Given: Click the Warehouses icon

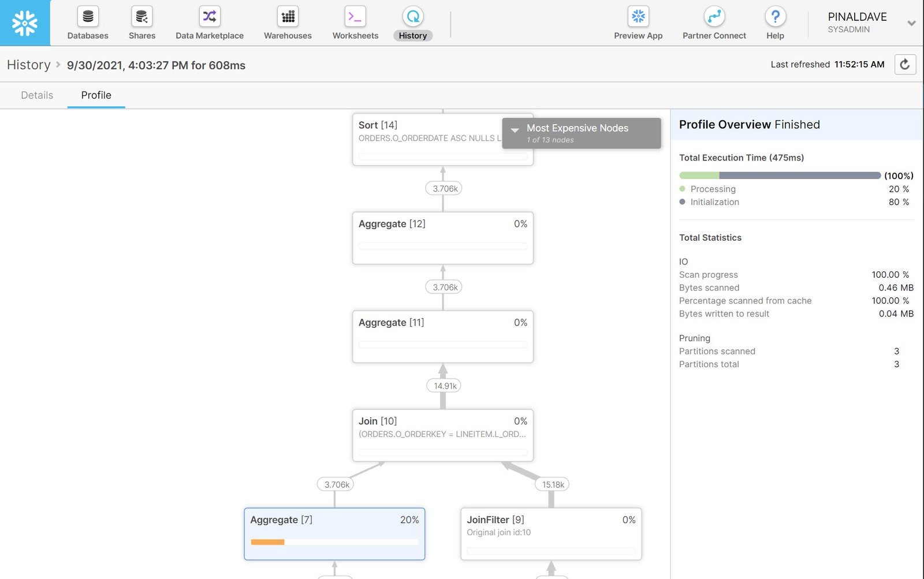Looking at the screenshot, I should pyautogui.click(x=287, y=22).
